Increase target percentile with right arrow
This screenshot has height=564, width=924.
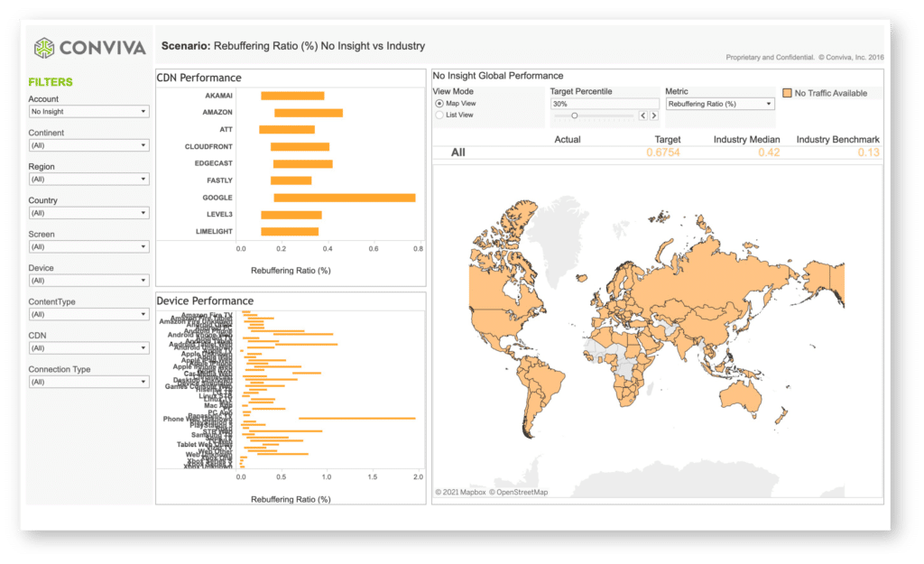(654, 116)
